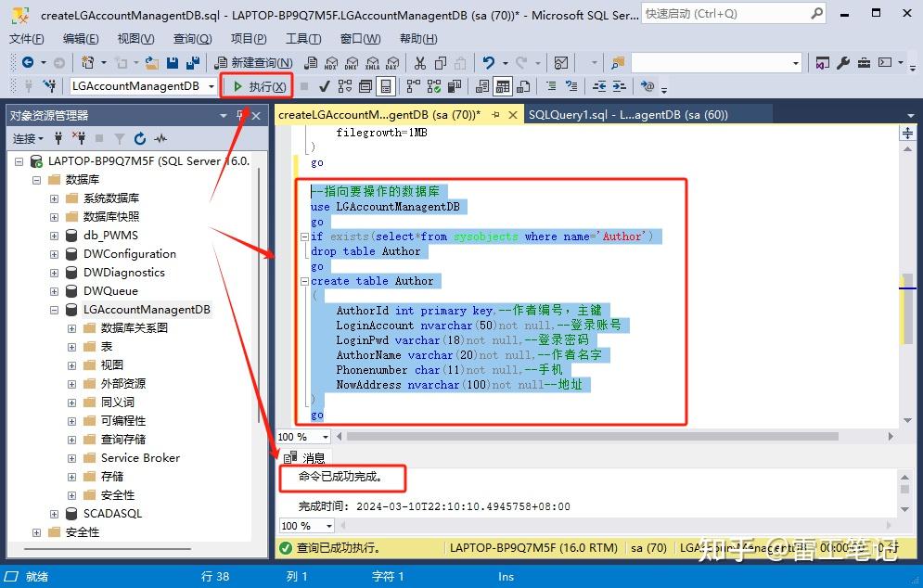This screenshot has width=923, height=588.
Task: Switch results output to text
Action: (x=482, y=86)
